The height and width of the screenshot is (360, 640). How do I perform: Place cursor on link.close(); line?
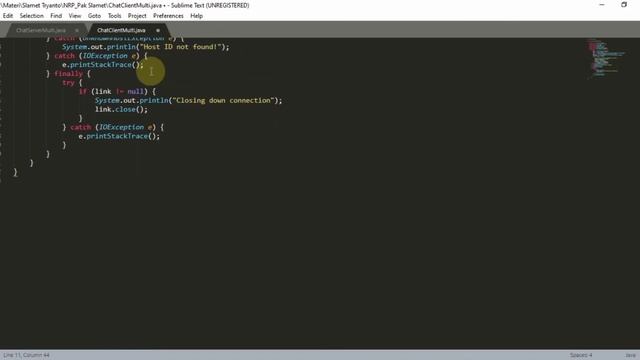(x=121, y=109)
